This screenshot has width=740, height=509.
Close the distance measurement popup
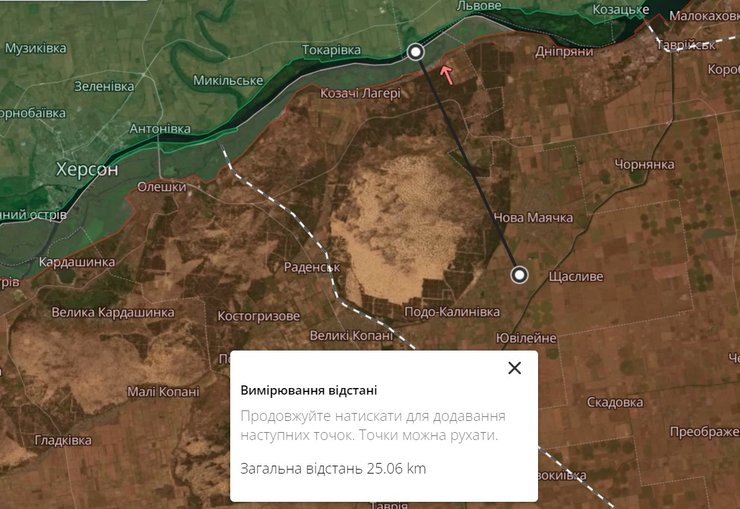pyautogui.click(x=514, y=368)
